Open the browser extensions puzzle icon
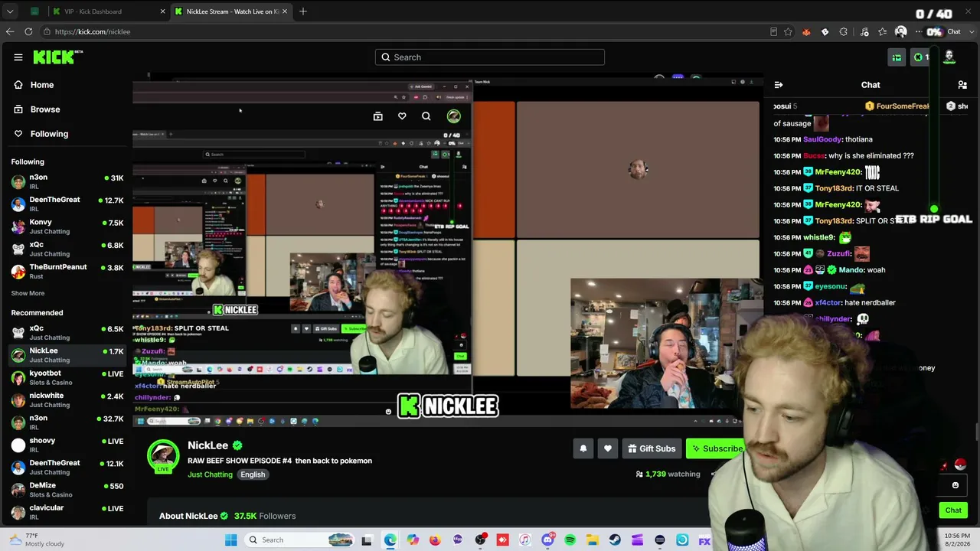980x551 pixels. [x=844, y=31]
